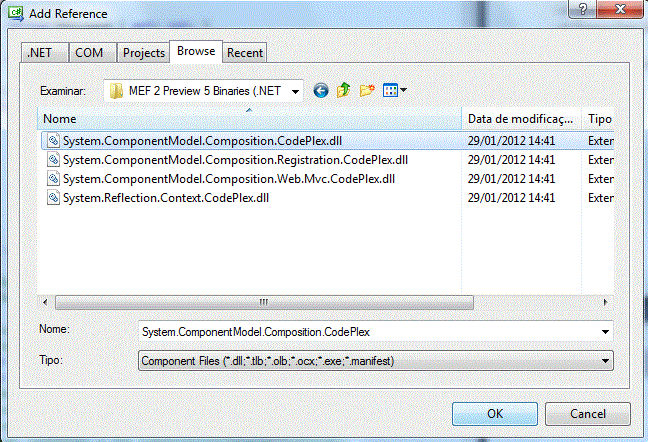Click icon of System.ComponentModel.Composition.CodePlex.dll

(x=53, y=141)
